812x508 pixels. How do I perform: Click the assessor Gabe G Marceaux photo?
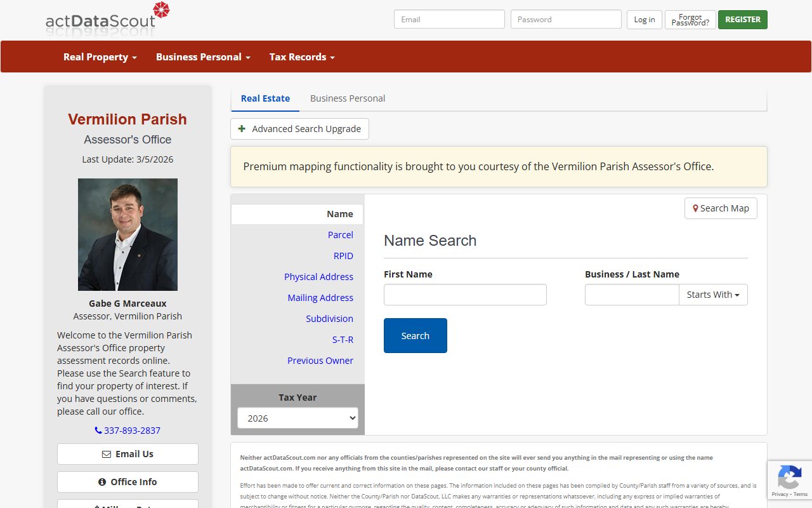(x=128, y=234)
